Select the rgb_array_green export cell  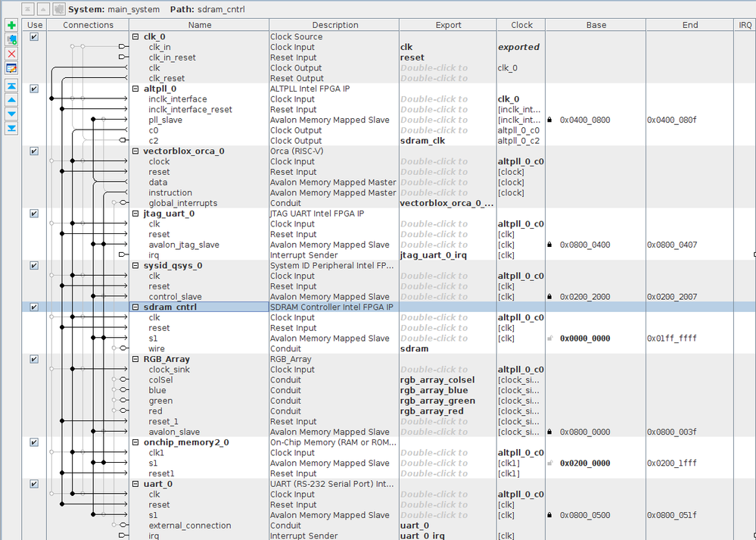[438, 401]
